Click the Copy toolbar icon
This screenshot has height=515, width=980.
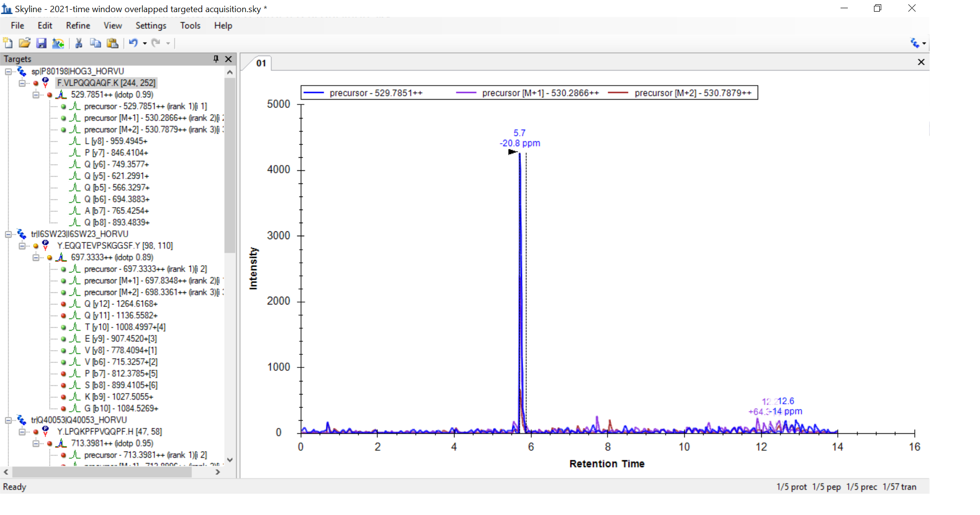coord(95,43)
